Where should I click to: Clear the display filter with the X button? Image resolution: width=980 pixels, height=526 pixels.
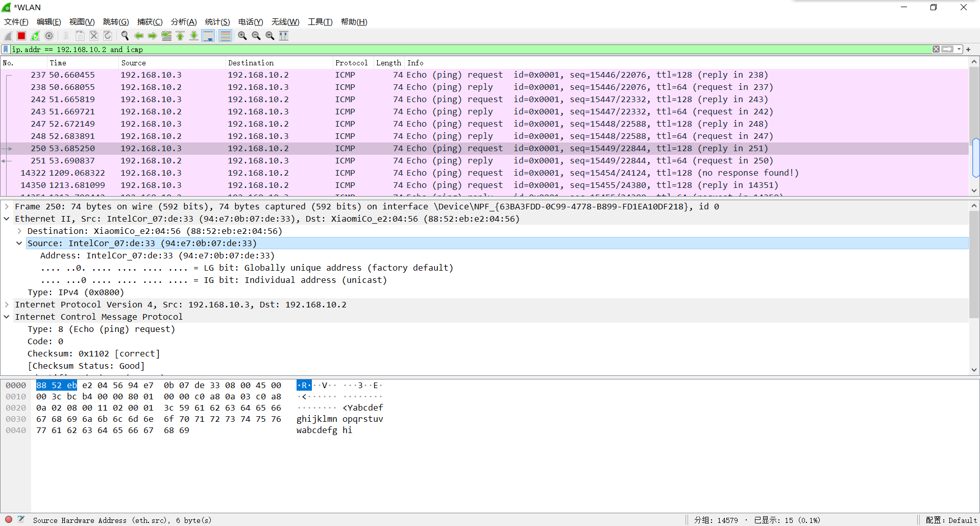pyautogui.click(x=936, y=49)
